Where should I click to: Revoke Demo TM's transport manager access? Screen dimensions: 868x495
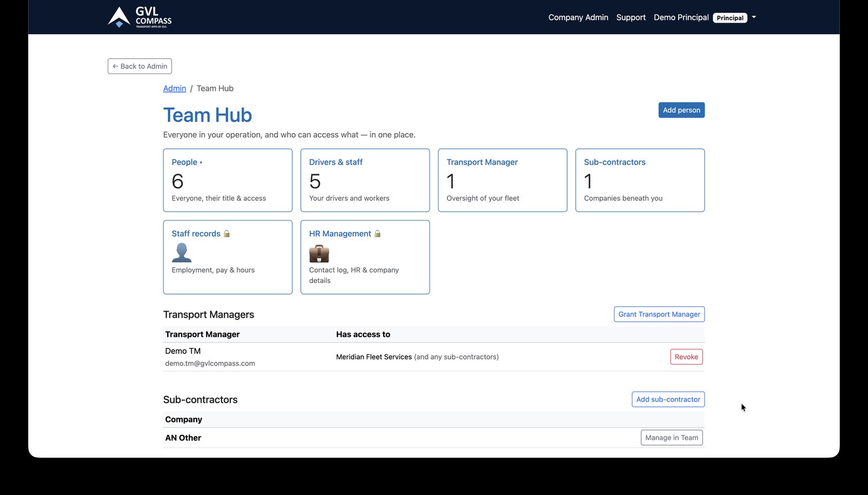click(x=686, y=357)
